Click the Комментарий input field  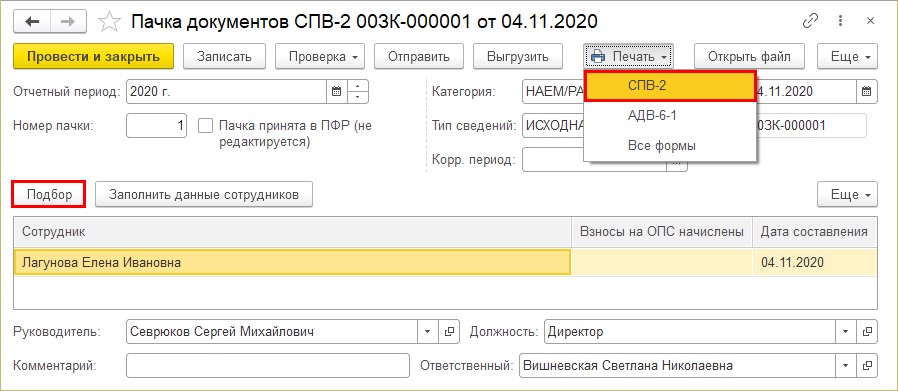pyautogui.click(x=268, y=365)
